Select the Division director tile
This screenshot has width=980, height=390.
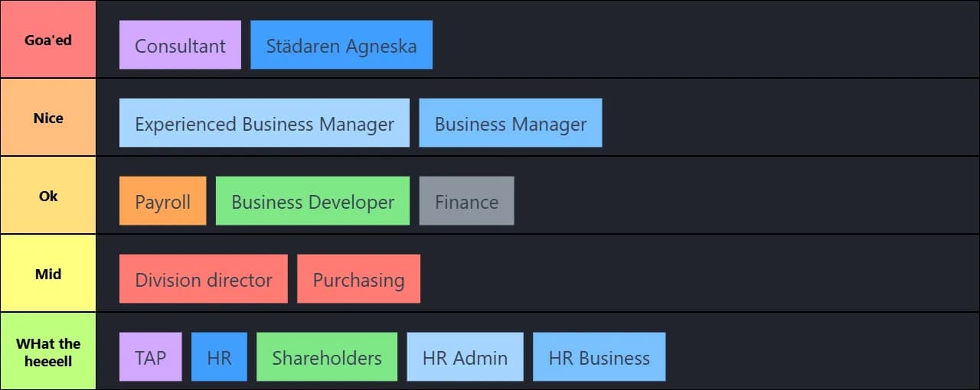pos(204,279)
